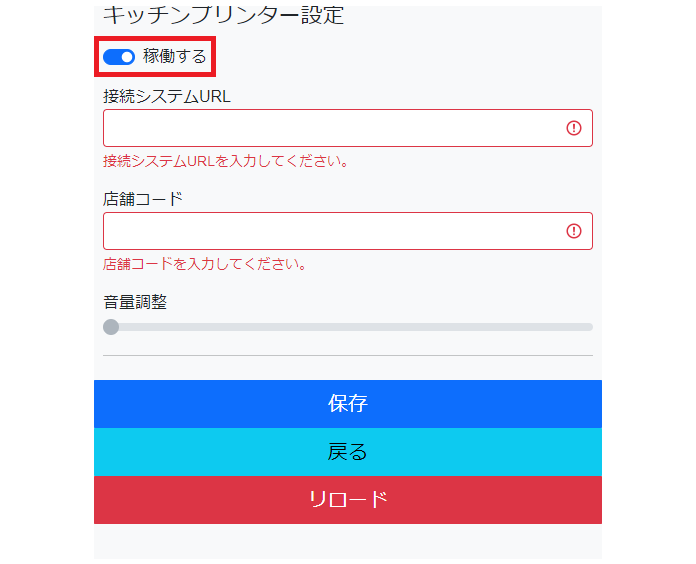The height and width of the screenshot is (564, 696).
Task: Click the 稼働する label text
Action: pos(175,57)
